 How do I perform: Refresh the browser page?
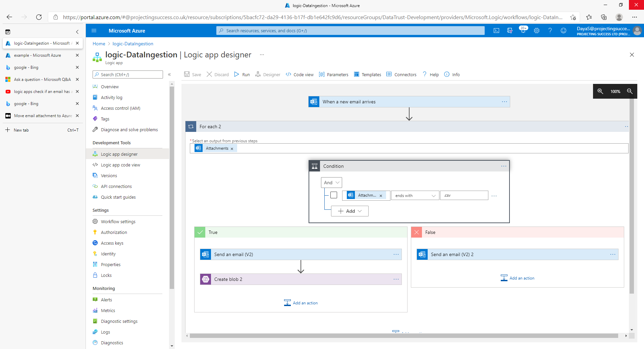tap(39, 17)
